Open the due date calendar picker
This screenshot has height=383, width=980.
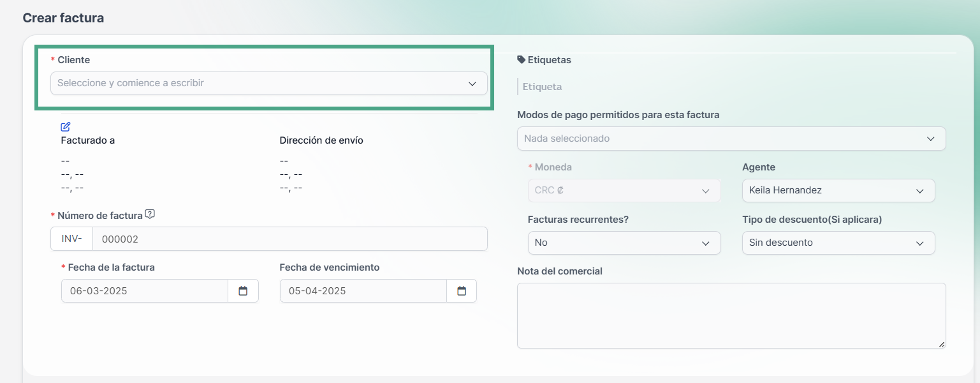(x=462, y=291)
